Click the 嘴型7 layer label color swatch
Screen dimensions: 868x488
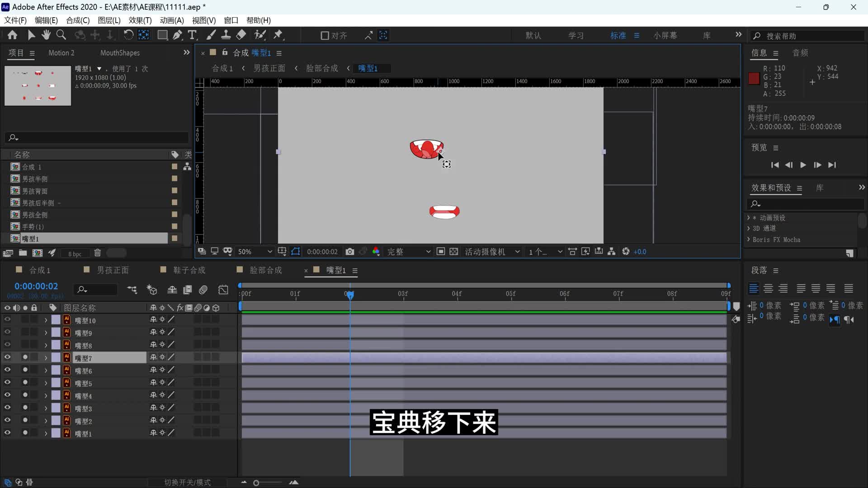[x=56, y=357]
